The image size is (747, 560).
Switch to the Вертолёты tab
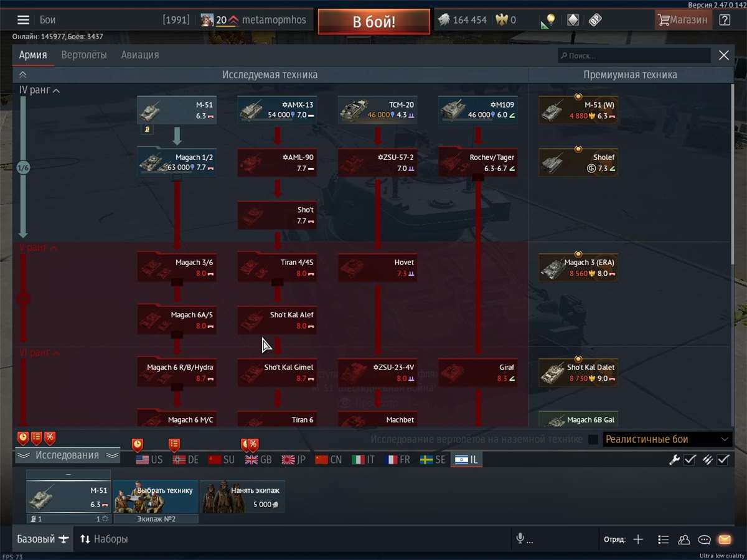[x=84, y=55]
